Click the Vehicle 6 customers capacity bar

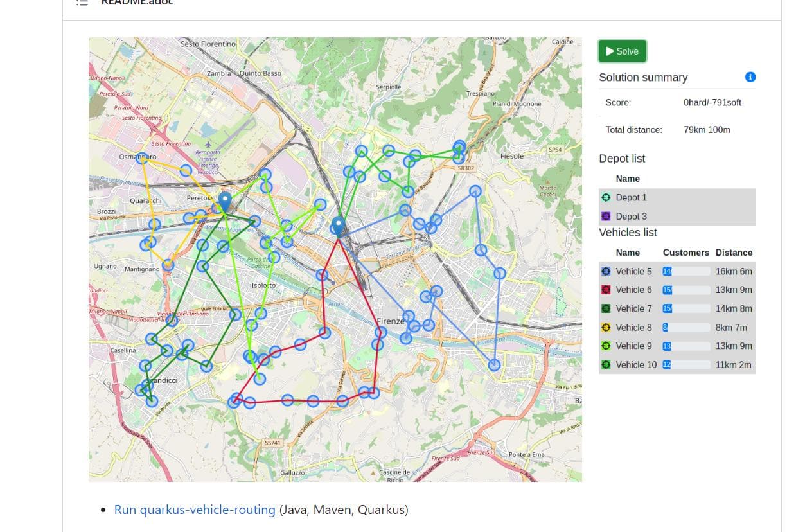pos(686,290)
